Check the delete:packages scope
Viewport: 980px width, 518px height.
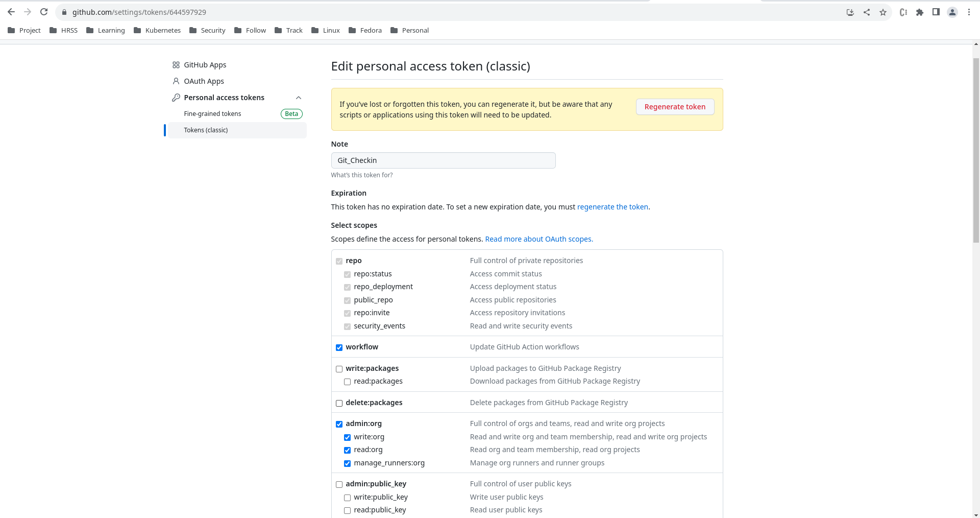pos(339,403)
